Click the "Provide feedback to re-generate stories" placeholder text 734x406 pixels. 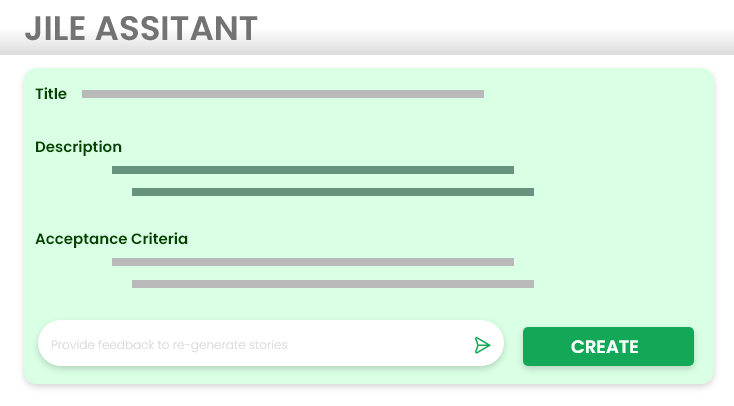tap(169, 345)
